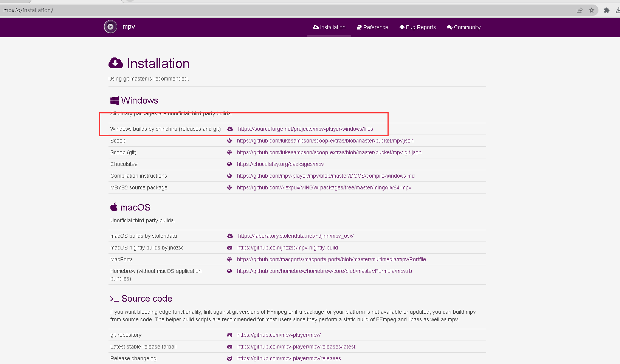Click the Windows section heading text
The image size is (620, 364).
tap(140, 101)
